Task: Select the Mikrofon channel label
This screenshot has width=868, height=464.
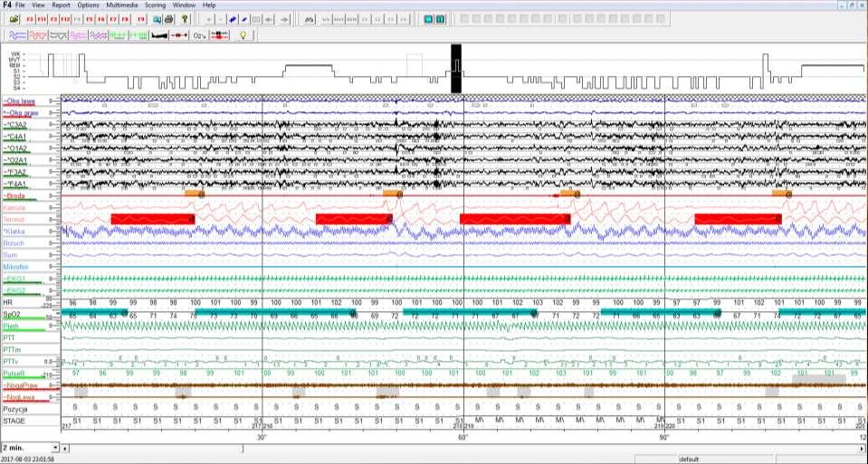Action: (15, 267)
